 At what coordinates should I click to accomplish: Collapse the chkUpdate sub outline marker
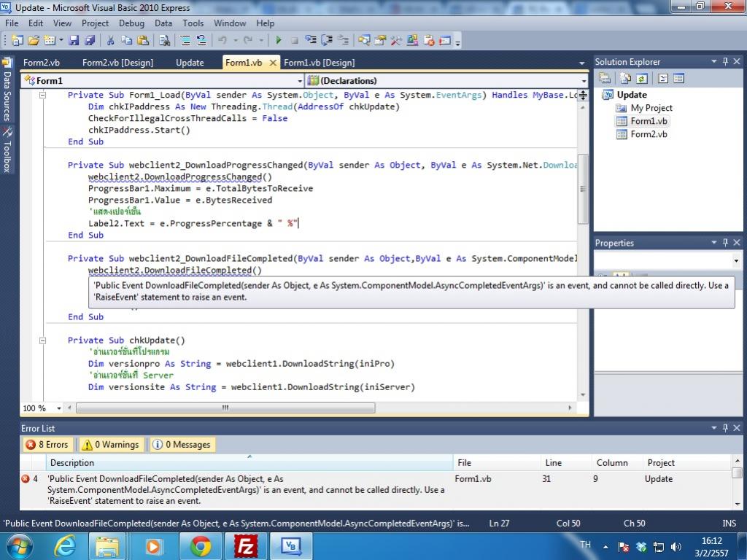pyautogui.click(x=42, y=341)
